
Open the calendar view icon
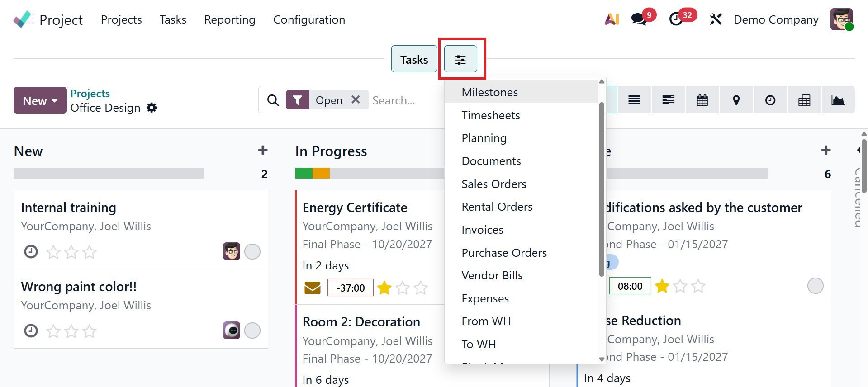pyautogui.click(x=702, y=100)
